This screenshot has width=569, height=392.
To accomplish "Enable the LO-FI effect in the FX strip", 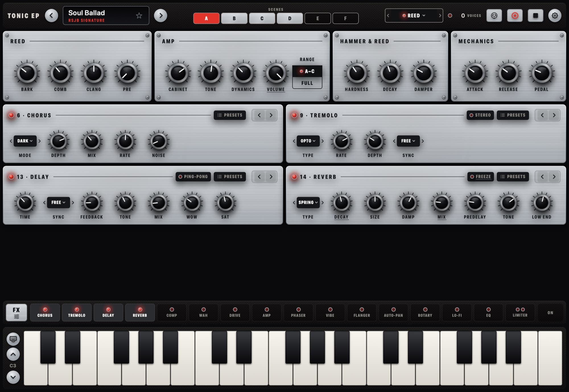I will (457, 312).
